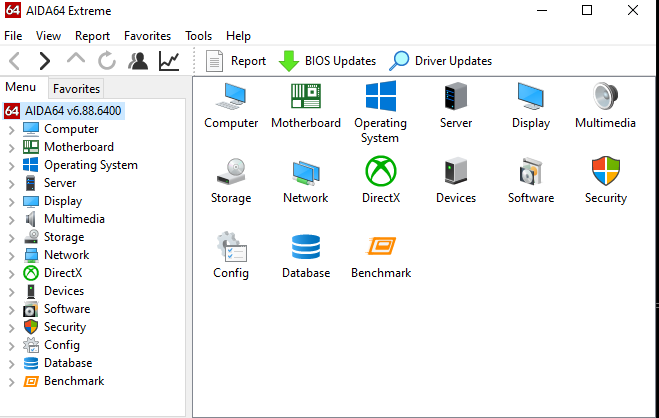Select Config in the sidebar tree
The image size is (659, 418).
[62, 345]
